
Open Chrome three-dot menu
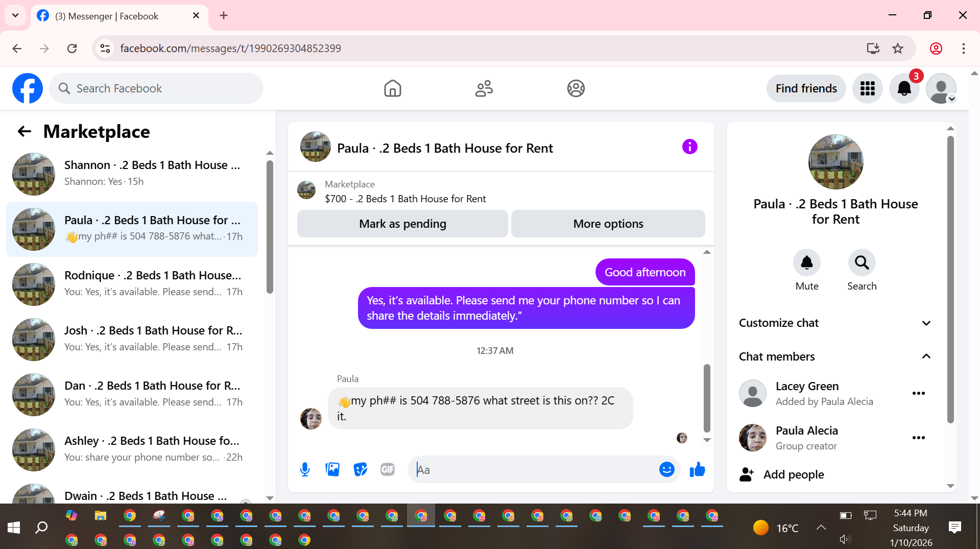click(964, 49)
